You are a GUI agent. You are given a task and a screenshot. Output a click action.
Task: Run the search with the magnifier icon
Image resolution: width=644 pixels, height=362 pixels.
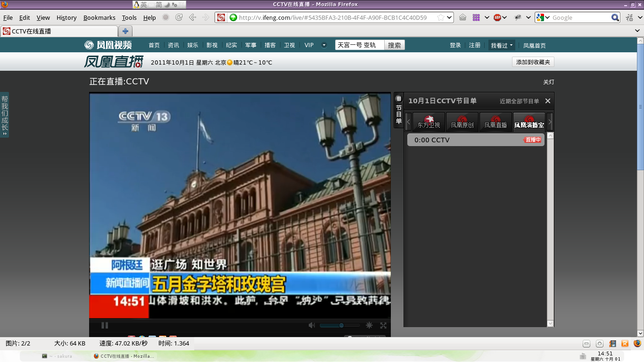coord(615,17)
